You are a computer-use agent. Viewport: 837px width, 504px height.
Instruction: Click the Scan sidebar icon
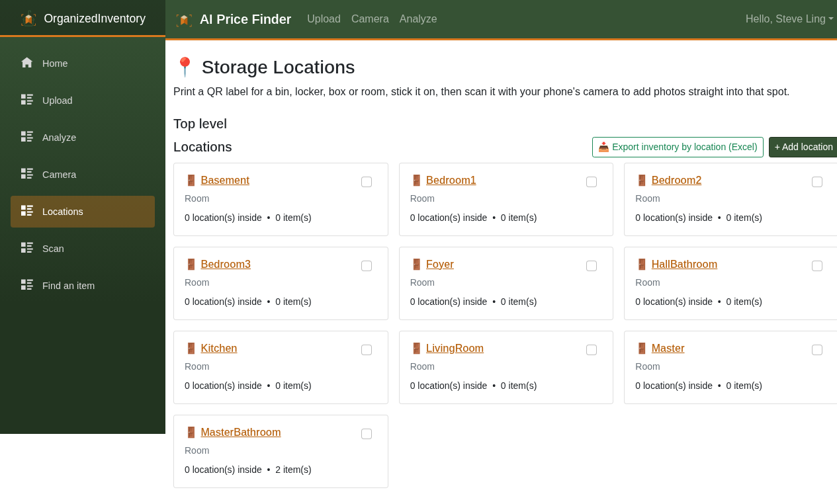[27, 248]
